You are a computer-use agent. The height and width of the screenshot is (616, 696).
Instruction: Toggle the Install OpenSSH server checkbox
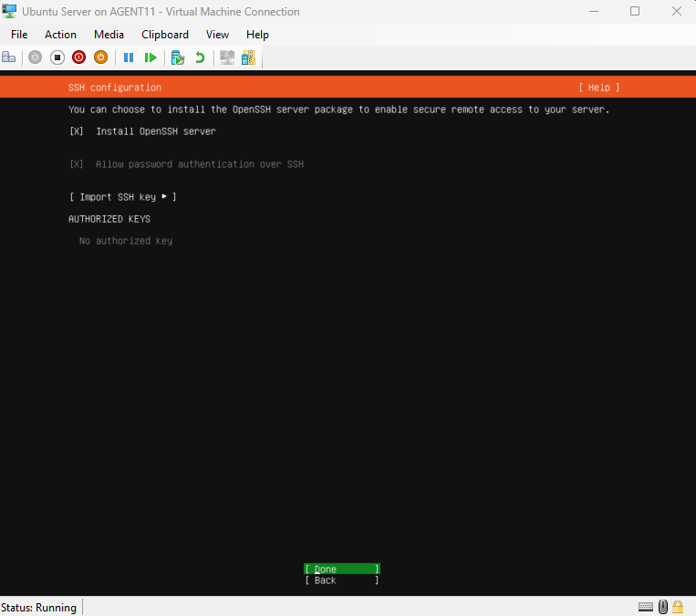point(77,131)
